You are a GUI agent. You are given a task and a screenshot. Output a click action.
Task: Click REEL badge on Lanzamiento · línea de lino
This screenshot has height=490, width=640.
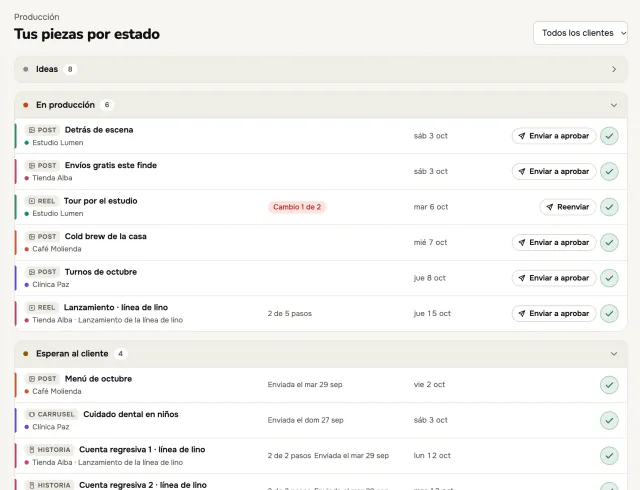coord(42,307)
